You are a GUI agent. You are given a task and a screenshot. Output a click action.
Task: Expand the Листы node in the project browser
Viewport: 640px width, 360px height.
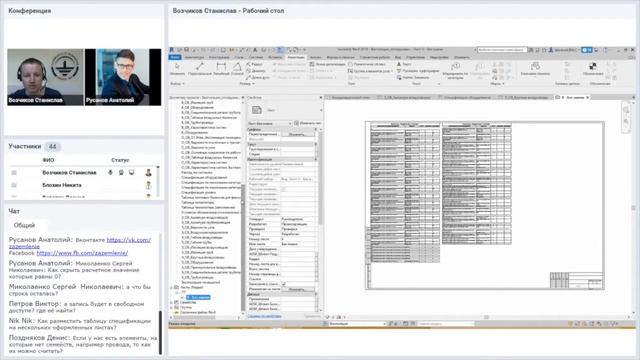pyautogui.click(x=171, y=287)
